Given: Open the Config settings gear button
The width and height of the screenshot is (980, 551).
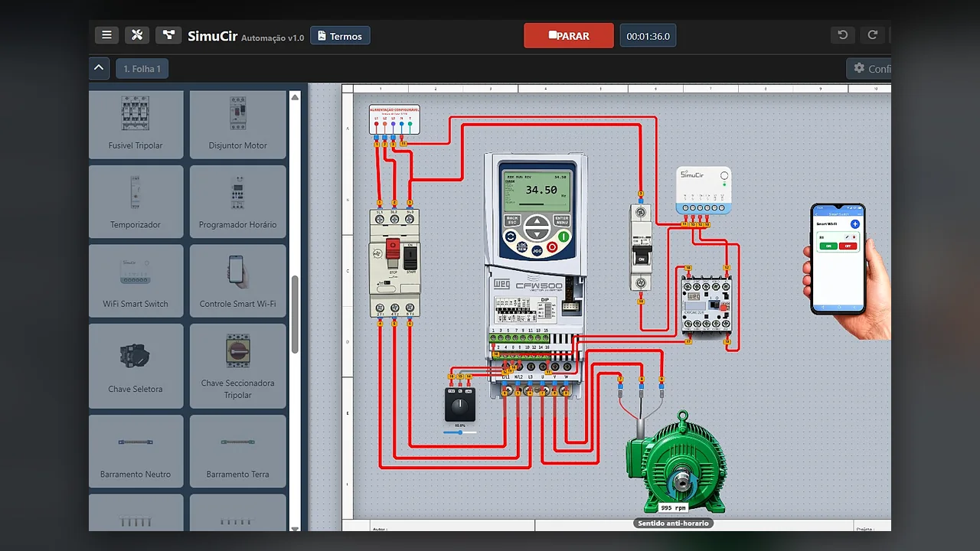Looking at the screenshot, I should (x=869, y=69).
